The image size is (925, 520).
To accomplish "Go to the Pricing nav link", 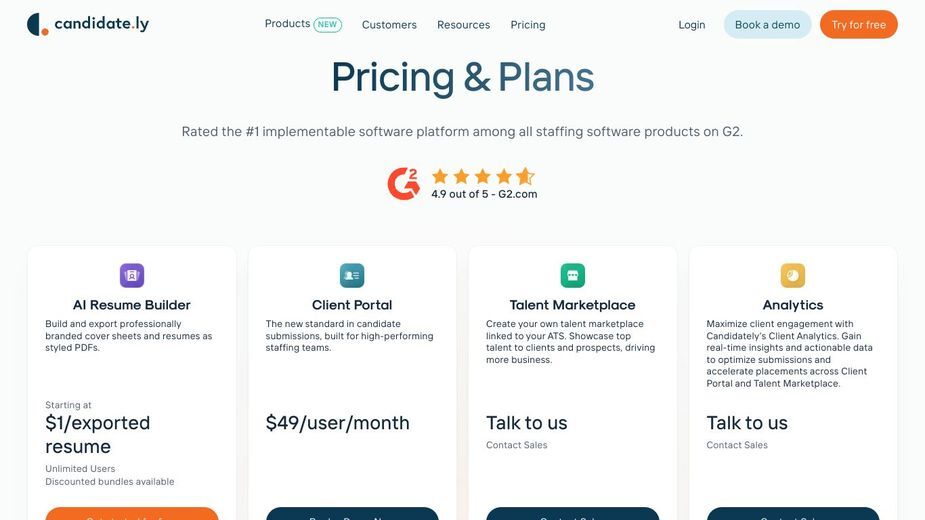I will pos(528,25).
